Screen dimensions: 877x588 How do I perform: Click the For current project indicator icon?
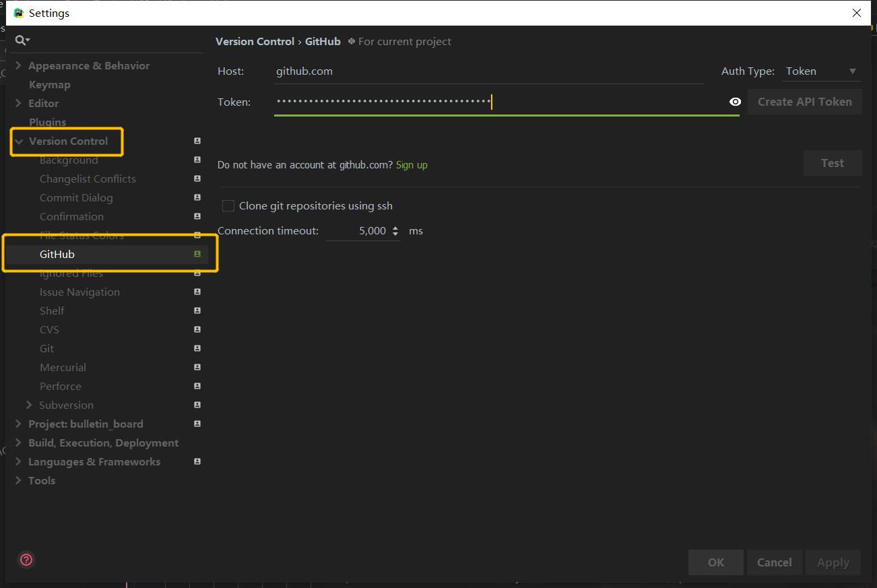point(351,41)
